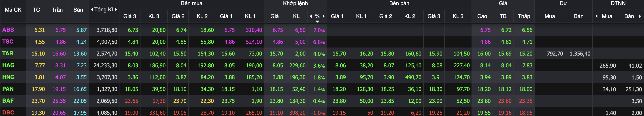
Task: Click Thấp low price header
Action: [x=524, y=16]
